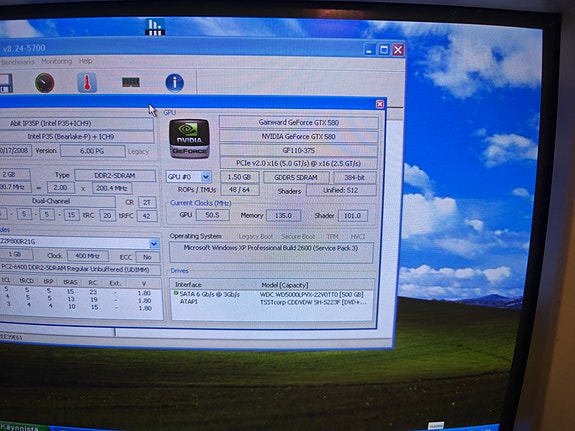Click the NVIDIA GeForce logo
Image resolution: width=575 pixels, height=431 pixels.
[x=189, y=139]
